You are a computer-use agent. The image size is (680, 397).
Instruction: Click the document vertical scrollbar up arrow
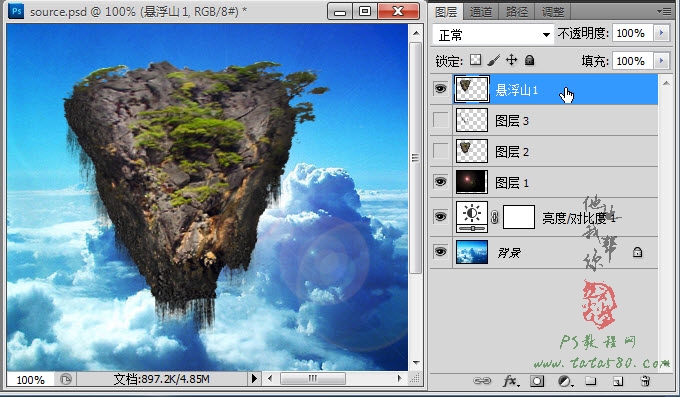tap(416, 33)
